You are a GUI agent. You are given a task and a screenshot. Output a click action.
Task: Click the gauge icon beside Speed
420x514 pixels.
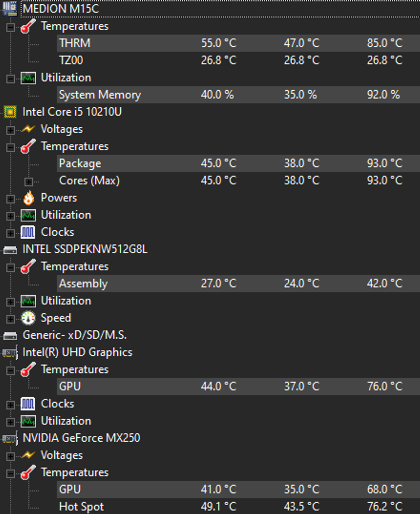28,318
